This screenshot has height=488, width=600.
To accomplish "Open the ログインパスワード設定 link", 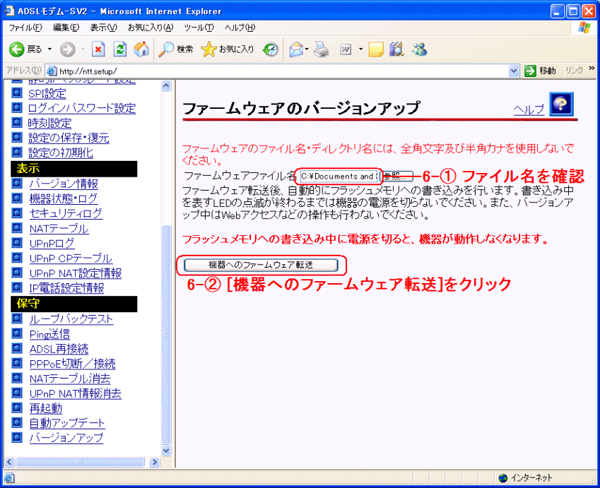I will [x=82, y=108].
